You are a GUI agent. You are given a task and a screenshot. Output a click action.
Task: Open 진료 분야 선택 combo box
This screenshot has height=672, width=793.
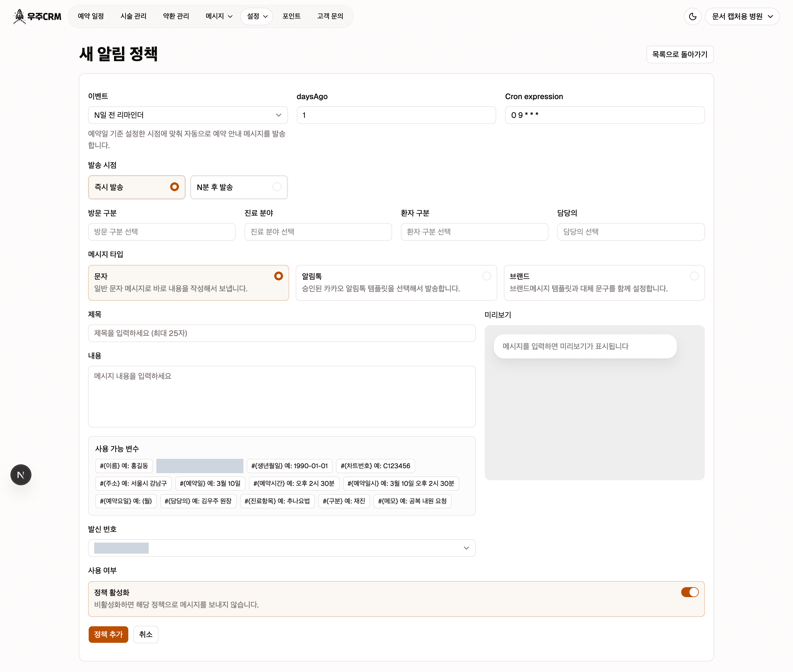[x=318, y=232]
